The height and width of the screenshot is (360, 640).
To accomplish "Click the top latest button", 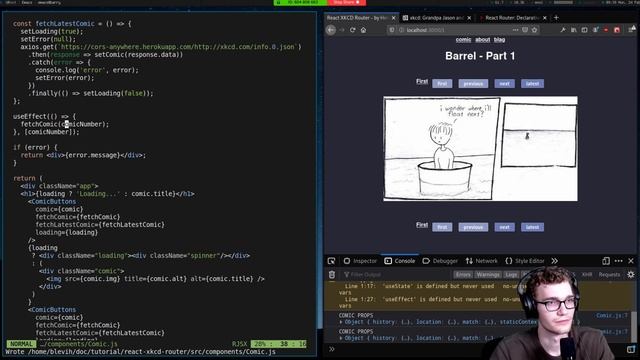I will click(532, 84).
